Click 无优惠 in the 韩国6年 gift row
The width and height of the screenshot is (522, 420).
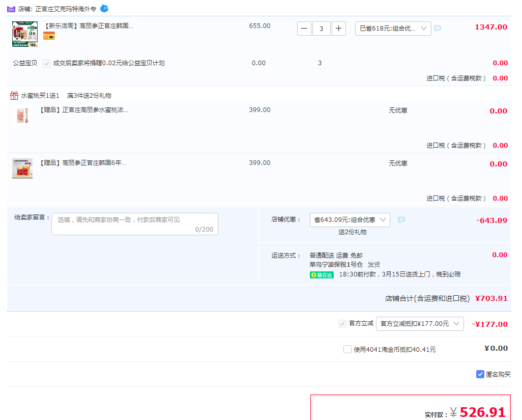[x=398, y=163]
